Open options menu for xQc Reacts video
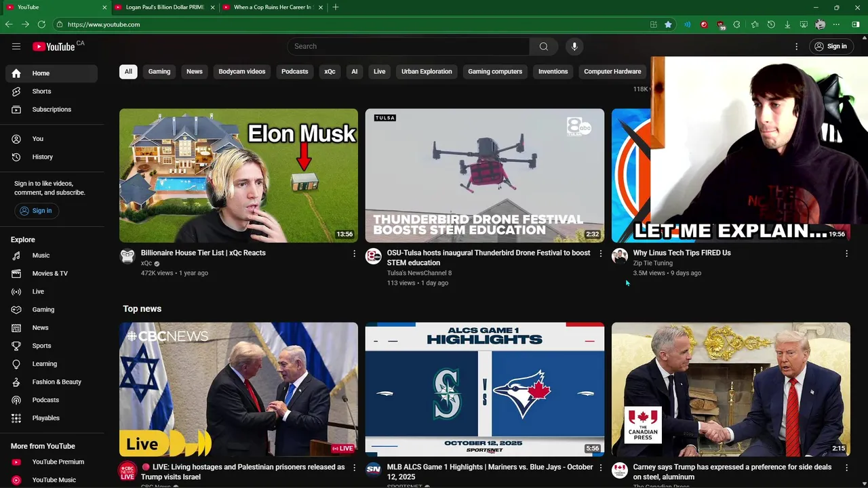This screenshot has height=488, width=868. coord(354,253)
